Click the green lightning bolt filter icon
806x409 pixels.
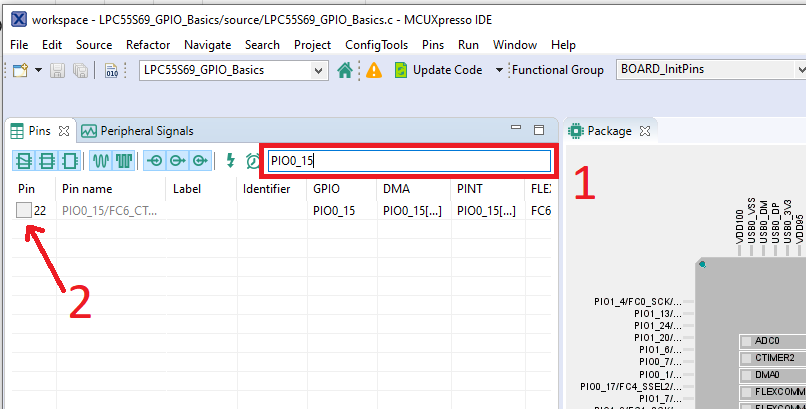tap(230, 160)
